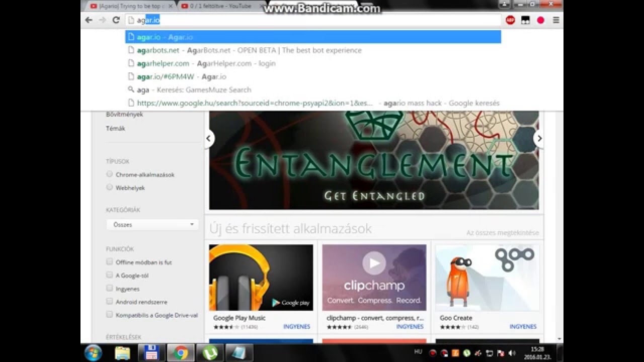Screen dimensions: 644x362
Task: Click the green round tray icon
Action: click(x=466, y=353)
